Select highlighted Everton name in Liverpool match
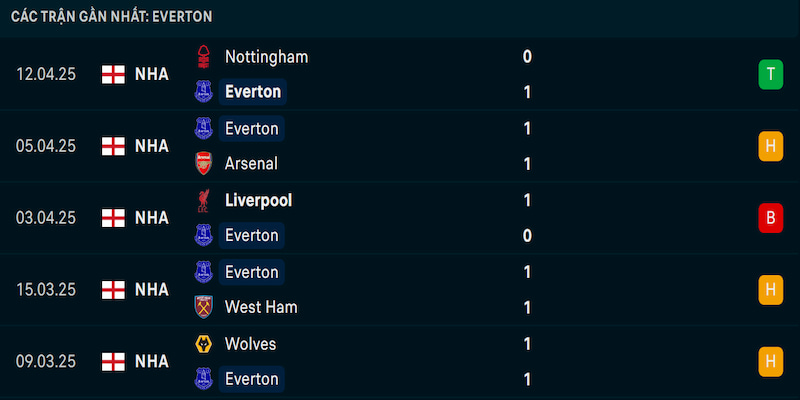 point(252,235)
